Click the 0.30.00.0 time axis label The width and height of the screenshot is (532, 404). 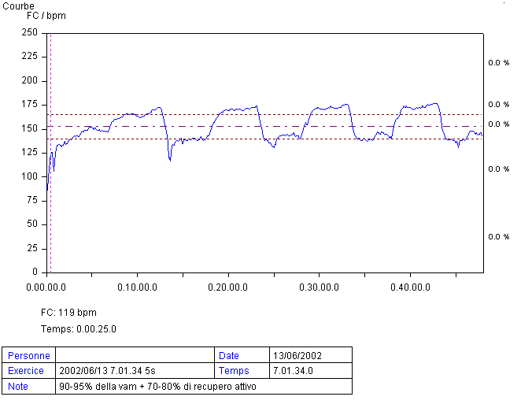click(319, 287)
